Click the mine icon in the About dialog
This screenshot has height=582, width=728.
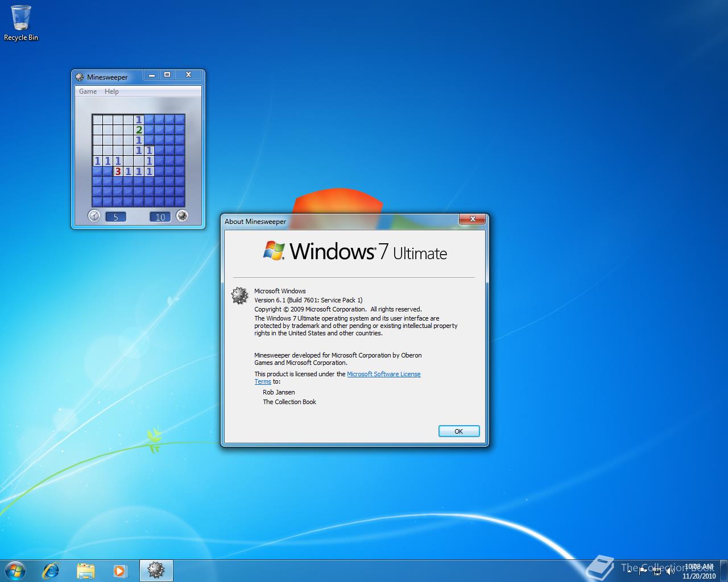pos(239,296)
